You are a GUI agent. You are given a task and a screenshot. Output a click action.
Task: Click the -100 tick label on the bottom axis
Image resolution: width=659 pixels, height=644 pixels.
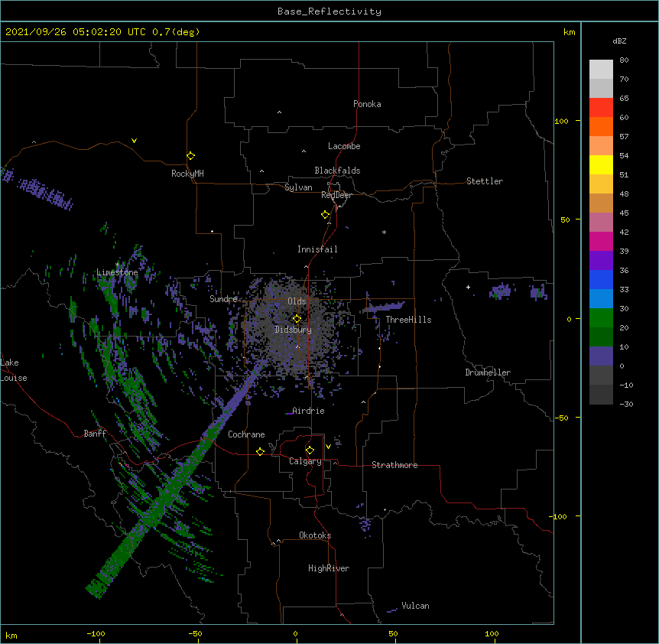pyautogui.click(x=96, y=633)
